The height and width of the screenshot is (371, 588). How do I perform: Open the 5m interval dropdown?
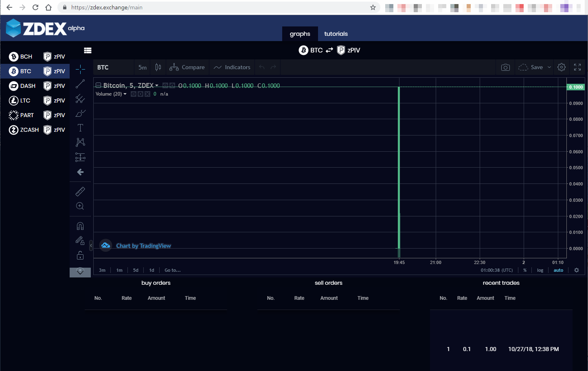coord(143,67)
